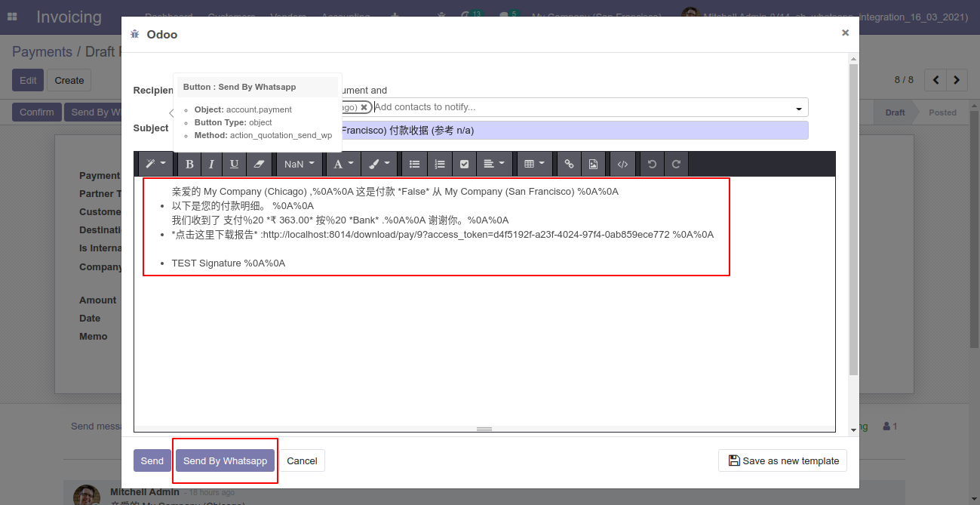The height and width of the screenshot is (505, 980).
Task: Expand the recipients dropdown arrow
Action: (x=799, y=108)
